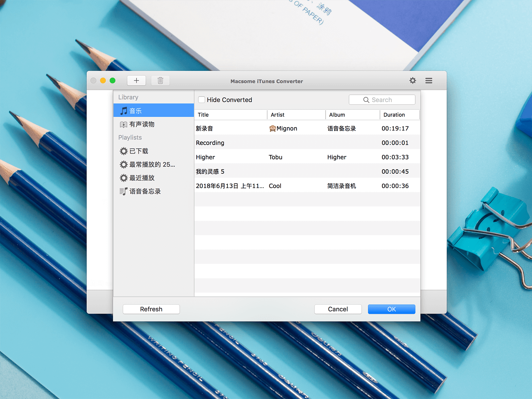Sort by the Artist column header
The image size is (532, 399).
pyautogui.click(x=278, y=115)
